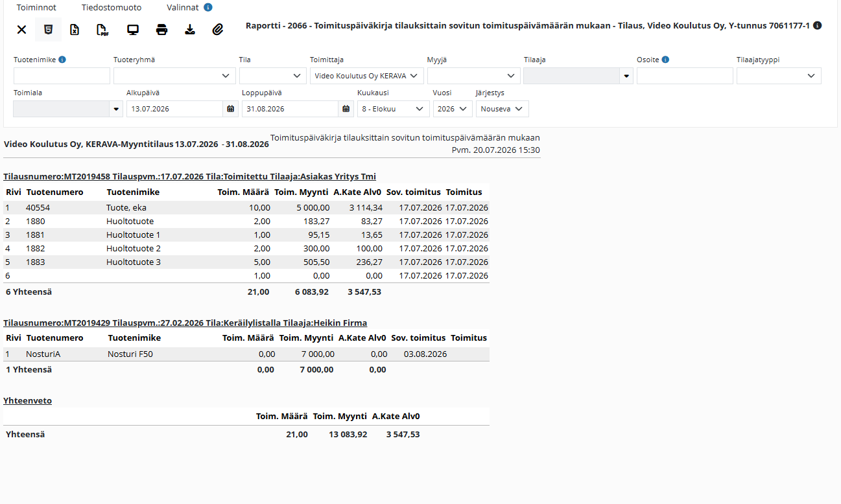
Task: Show report on screen monitor icon
Action: 133,29
